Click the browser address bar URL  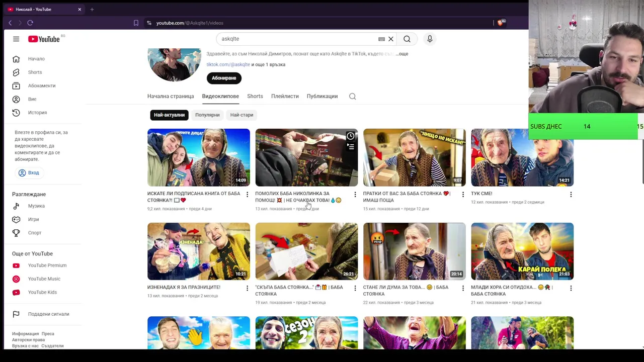point(190,23)
